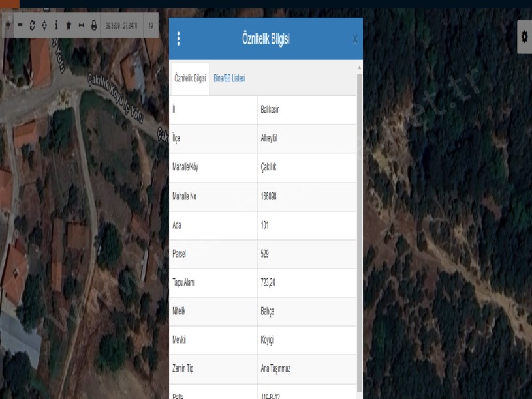The width and height of the screenshot is (532, 399).
Task: Activate the info query tool
Action: coord(56,26)
